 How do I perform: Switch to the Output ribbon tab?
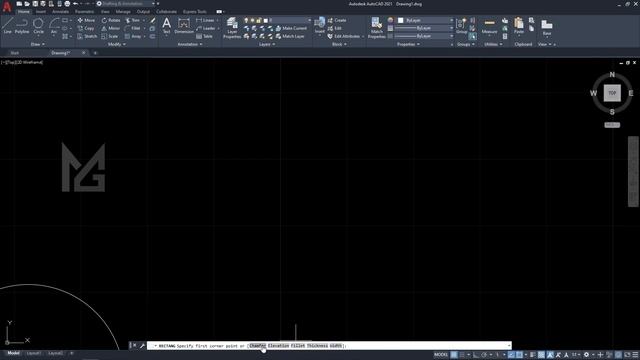click(143, 12)
